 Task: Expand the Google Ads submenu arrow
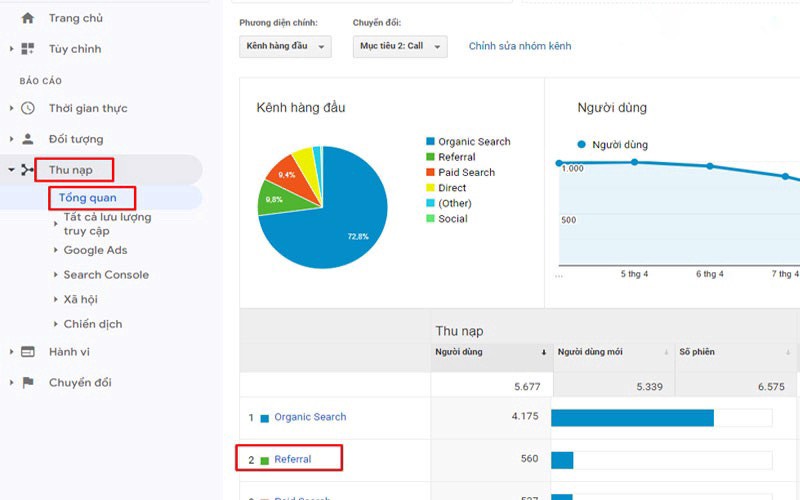(x=56, y=250)
